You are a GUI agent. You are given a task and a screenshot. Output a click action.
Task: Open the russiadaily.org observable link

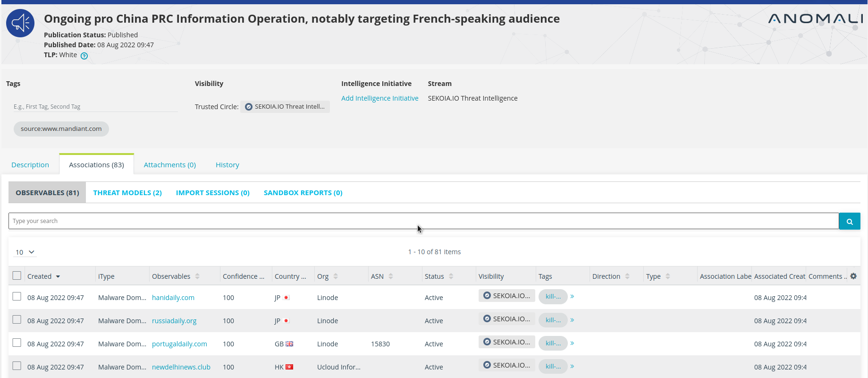[174, 321]
